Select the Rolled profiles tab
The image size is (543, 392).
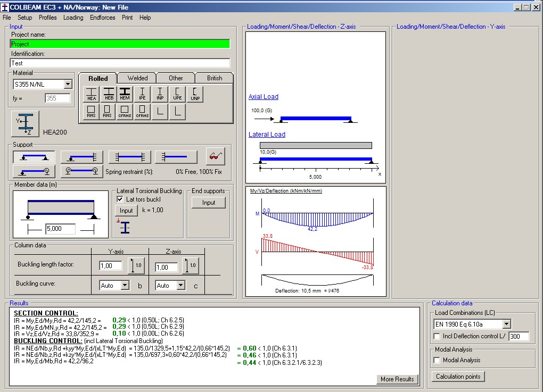98,78
